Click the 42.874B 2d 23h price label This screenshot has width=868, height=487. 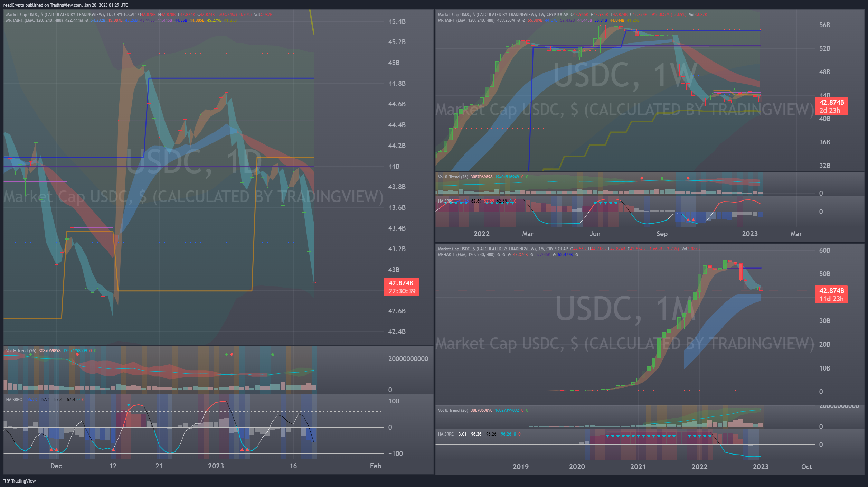point(831,106)
